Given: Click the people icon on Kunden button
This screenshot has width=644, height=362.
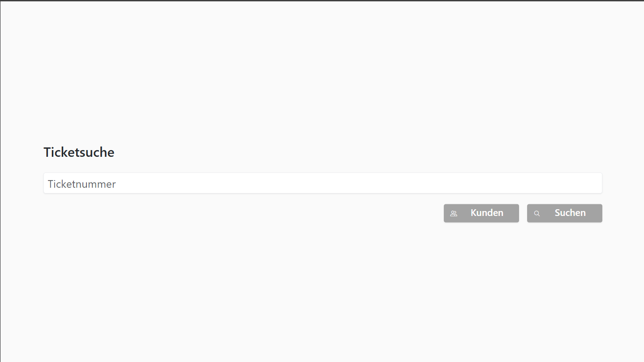Looking at the screenshot, I should tap(454, 213).
